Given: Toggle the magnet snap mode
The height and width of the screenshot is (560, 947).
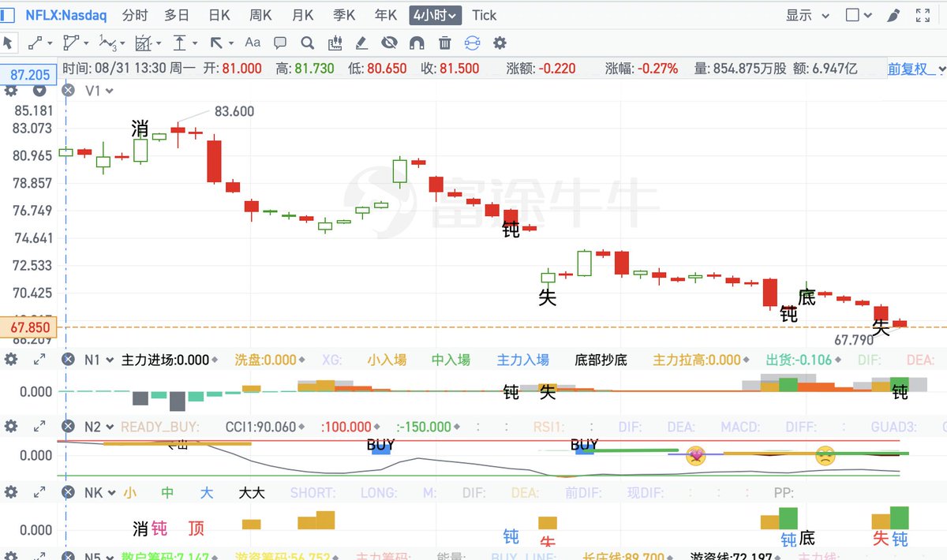Looking at the screenshot, I should (x=417, y=43).
